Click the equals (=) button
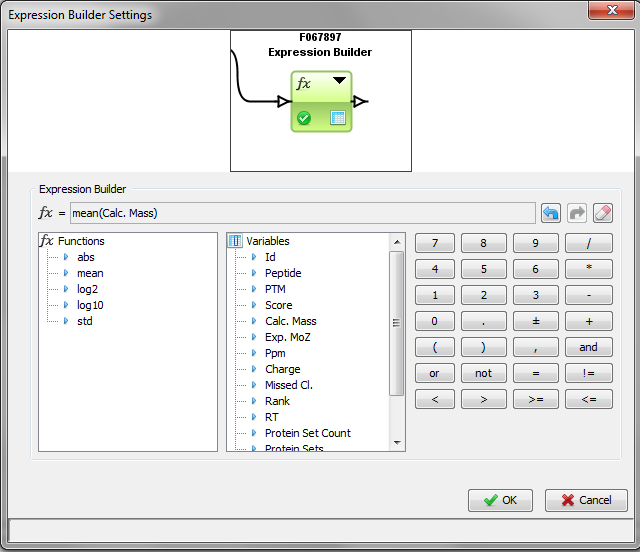Screen dimensions: 640x552 pyautogui.click(x=536, y=373)
